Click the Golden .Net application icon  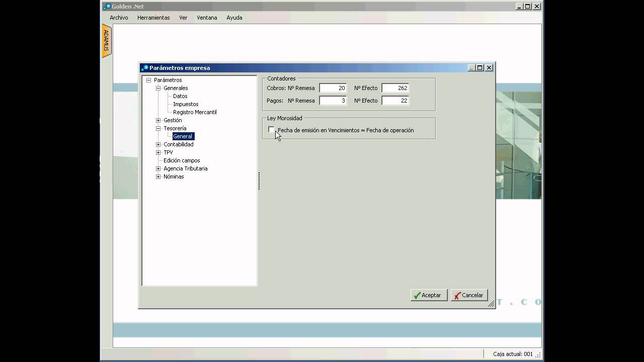click(107, 7)
